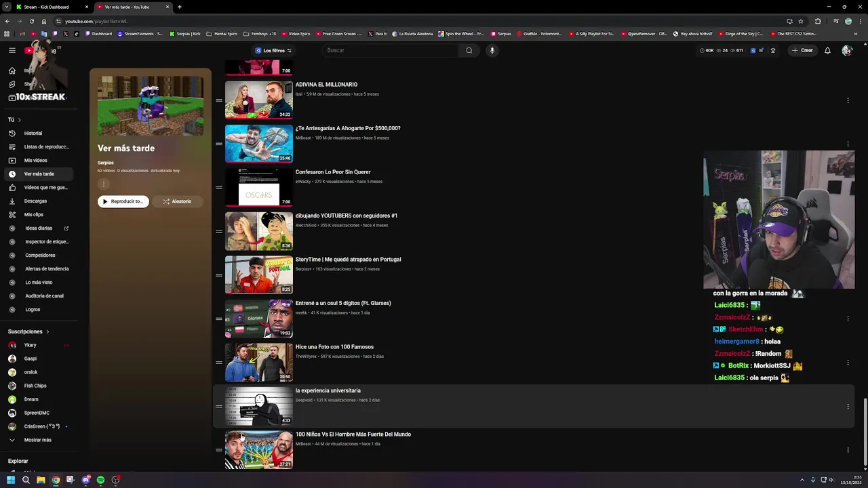The height and width of the screenshot is (488, 868).
Task: Open Listas de reproducción in sidebar
Action: pos(39,147)
